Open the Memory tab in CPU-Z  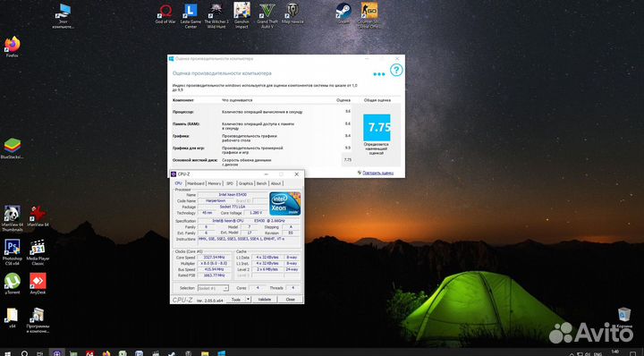[215, 183]
